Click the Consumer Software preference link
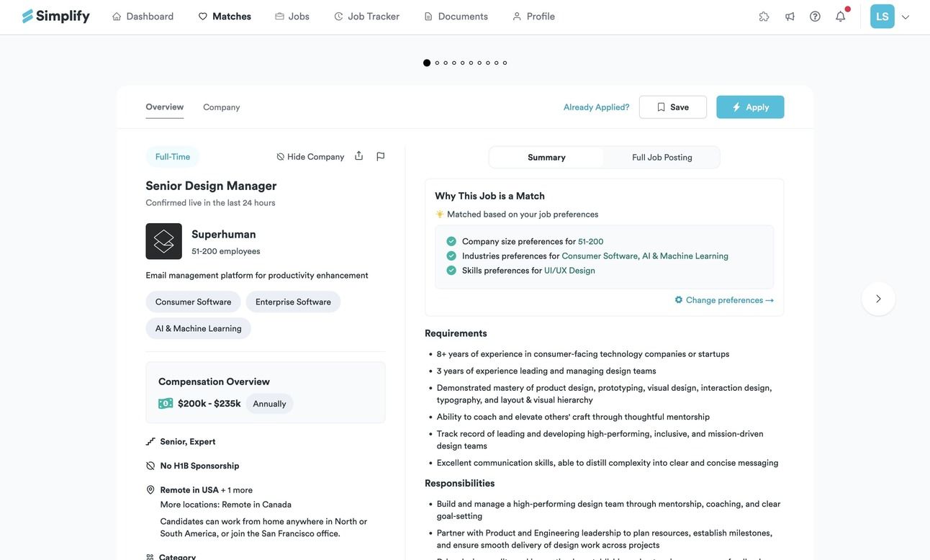930x560 pixels. tap(600, 256)
